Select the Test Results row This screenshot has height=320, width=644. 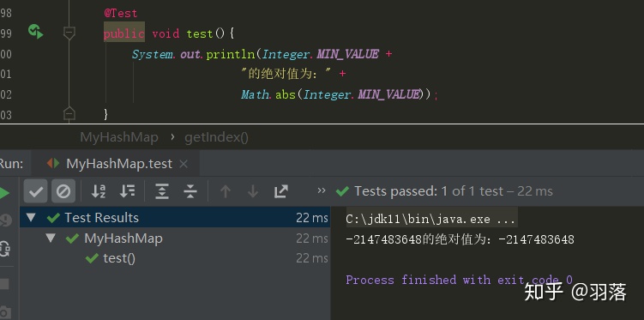coord(175,217)
